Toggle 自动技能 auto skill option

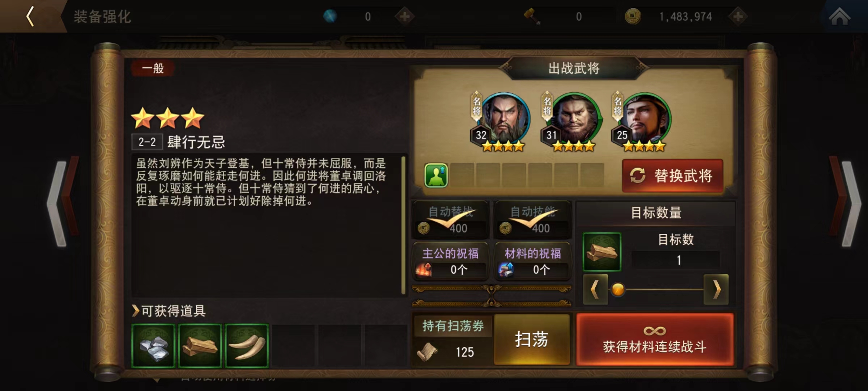(533, 220)
